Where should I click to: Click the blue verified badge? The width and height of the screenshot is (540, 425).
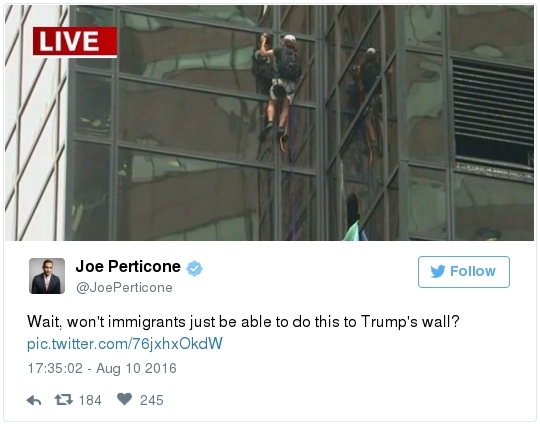[x=195, y=268]
